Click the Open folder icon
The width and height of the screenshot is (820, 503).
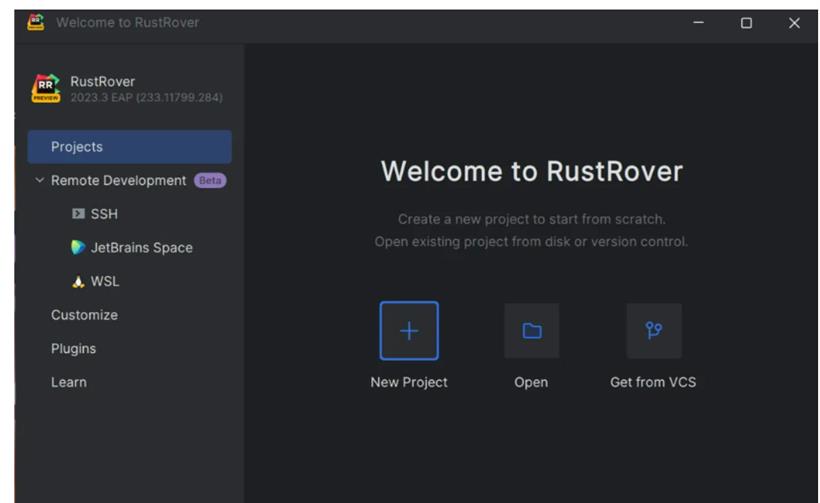(x=531, y=330)
